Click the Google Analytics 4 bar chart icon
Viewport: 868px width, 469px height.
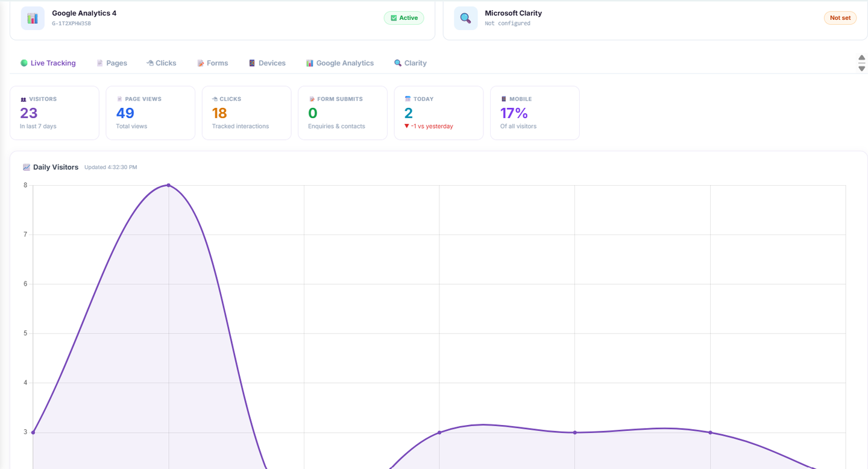(33, 18)
